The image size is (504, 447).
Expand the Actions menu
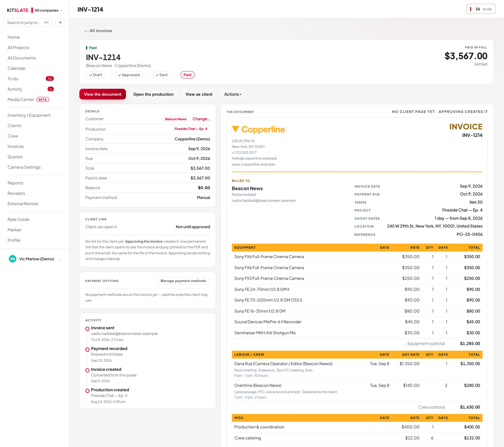pos(233,94)
